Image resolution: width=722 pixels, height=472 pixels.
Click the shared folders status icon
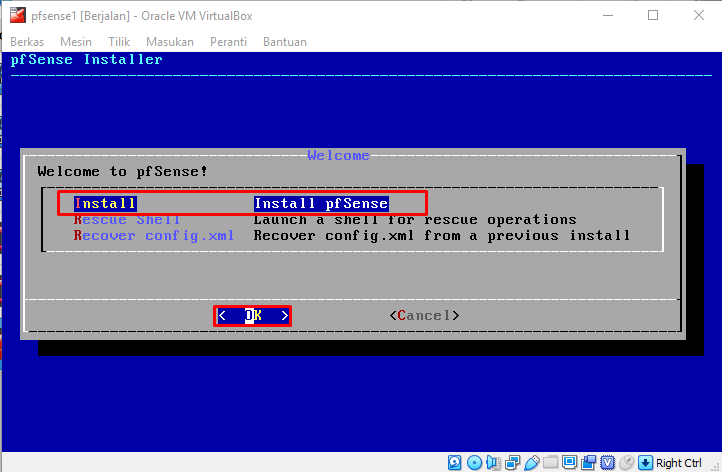[550, 462]
